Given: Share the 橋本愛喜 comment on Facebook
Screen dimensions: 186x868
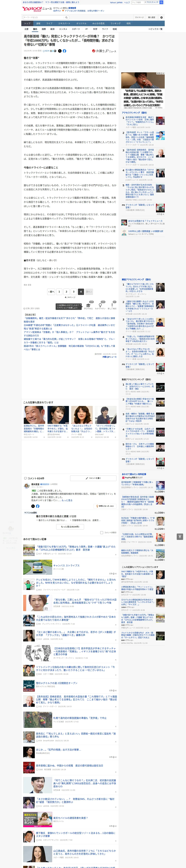Looking at the screenshot, I should (38, 506).
